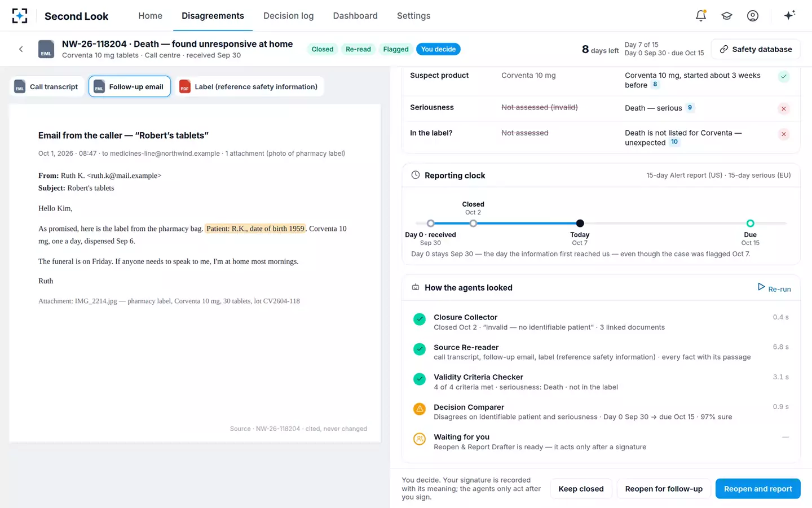Viewport: 812px width, 508px height.
Task: Choose Keep closed
Action: [581, 489]
